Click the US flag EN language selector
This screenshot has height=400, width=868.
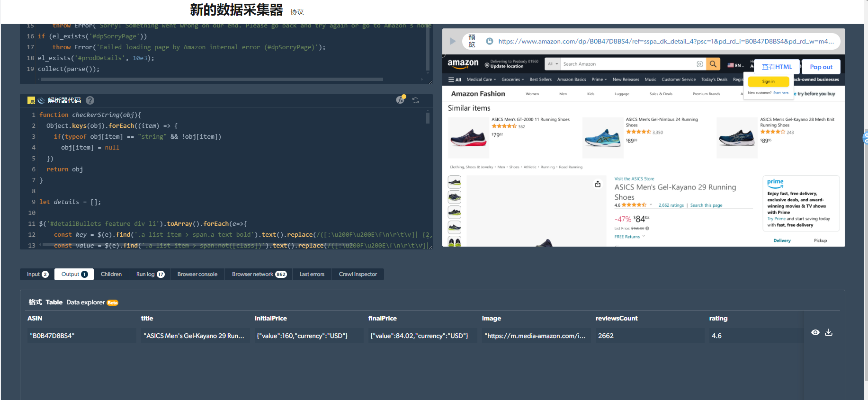pos(735,65)
